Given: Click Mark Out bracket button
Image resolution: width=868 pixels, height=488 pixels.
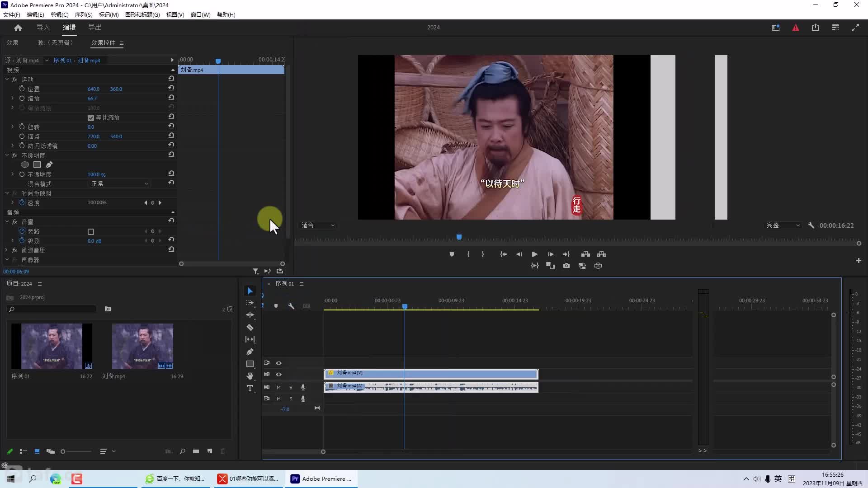Looking at the screenshot, I should click(483, 254).
